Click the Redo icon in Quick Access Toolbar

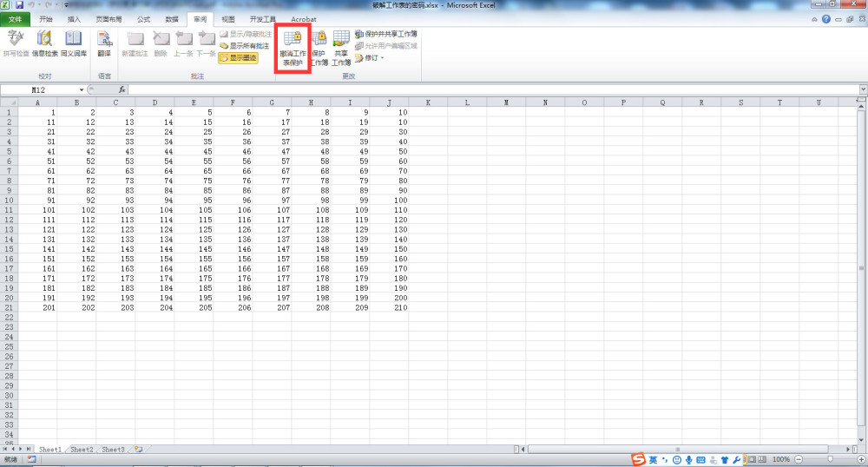click(x=48, y=5)
